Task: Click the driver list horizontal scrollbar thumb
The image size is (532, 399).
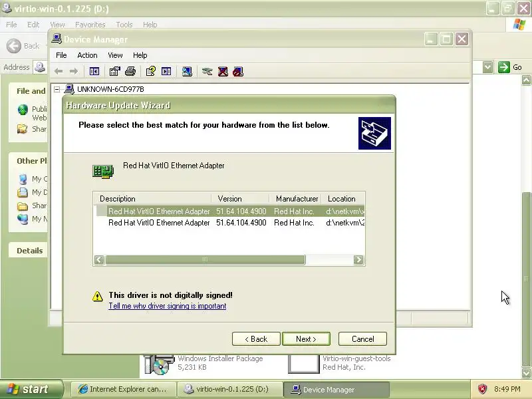Action: point(205,259)
